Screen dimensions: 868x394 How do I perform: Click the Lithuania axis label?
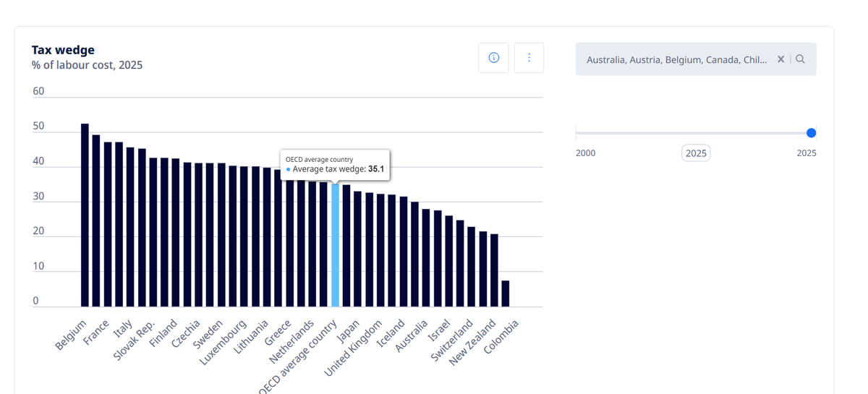tap(251, 336)
